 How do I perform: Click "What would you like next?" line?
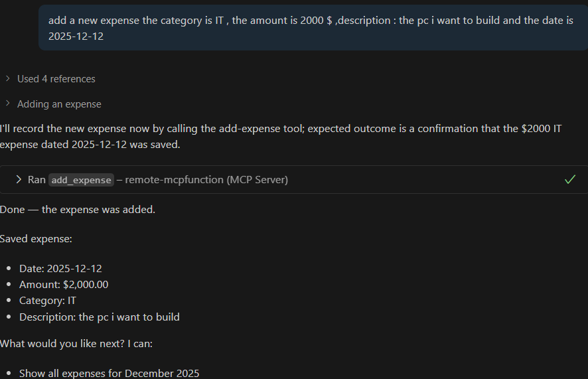click(x=76, y=344)
